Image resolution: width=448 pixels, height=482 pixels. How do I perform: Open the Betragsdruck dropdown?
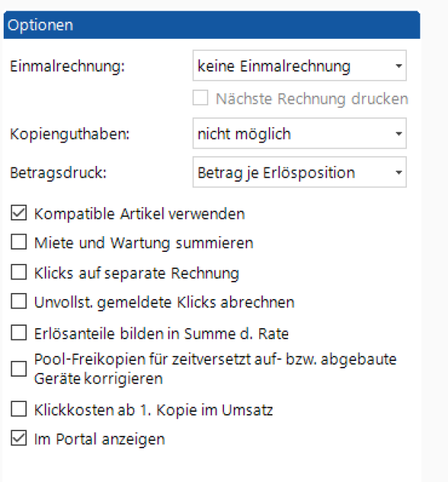[x=299, y=172]
